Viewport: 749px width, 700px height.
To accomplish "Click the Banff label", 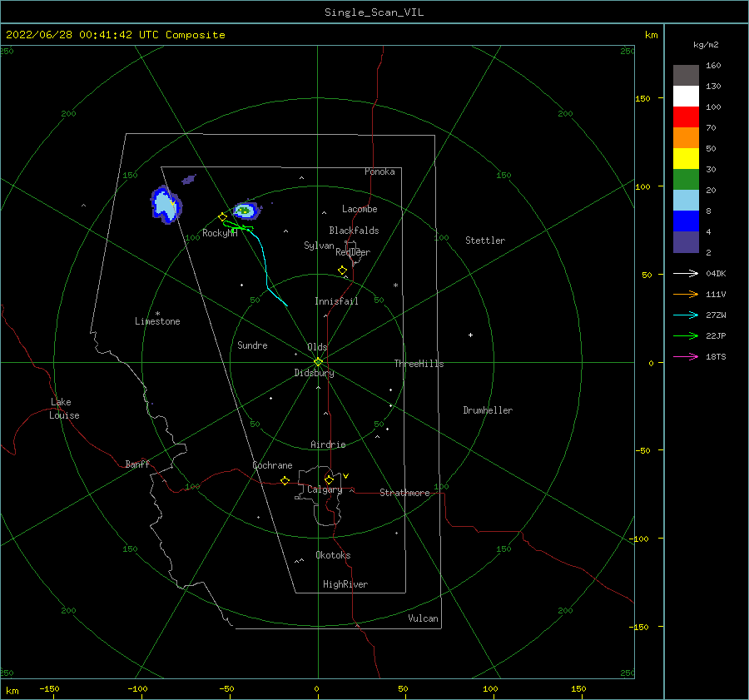I will click(x=137, y=464).
